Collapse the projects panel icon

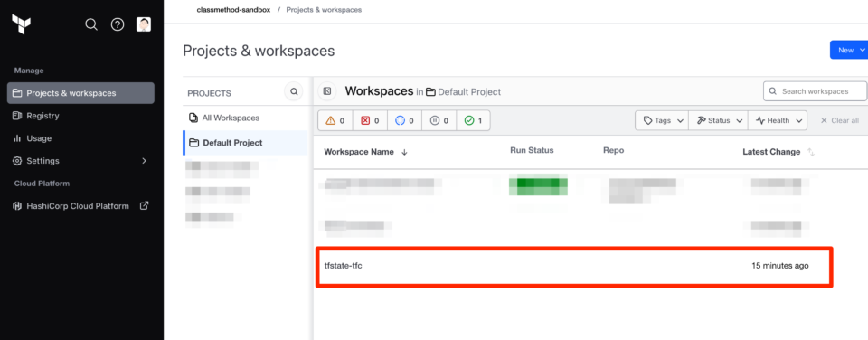pyautogui.click(x=327, y=91)
